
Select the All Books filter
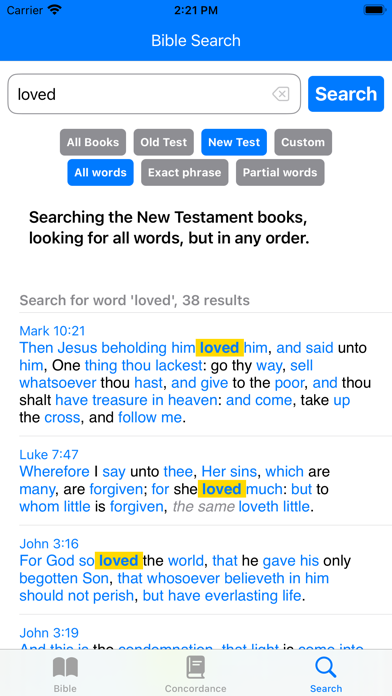(x=93, y=142)
